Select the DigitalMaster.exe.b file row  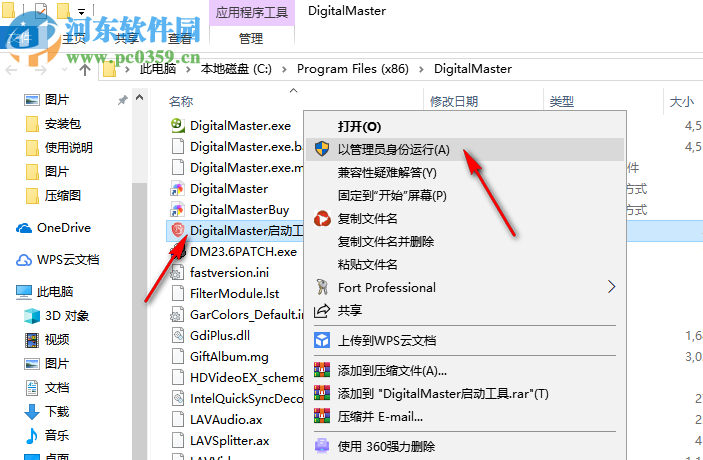(236, 147)
